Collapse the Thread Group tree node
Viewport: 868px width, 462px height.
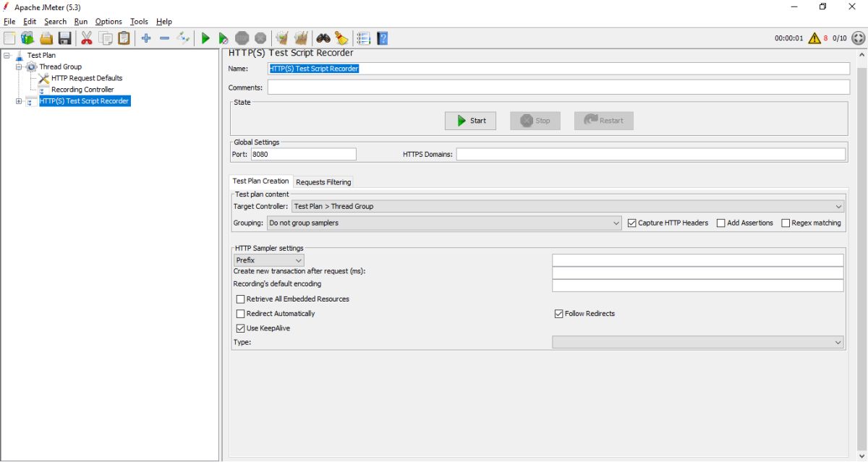(19, 67)
